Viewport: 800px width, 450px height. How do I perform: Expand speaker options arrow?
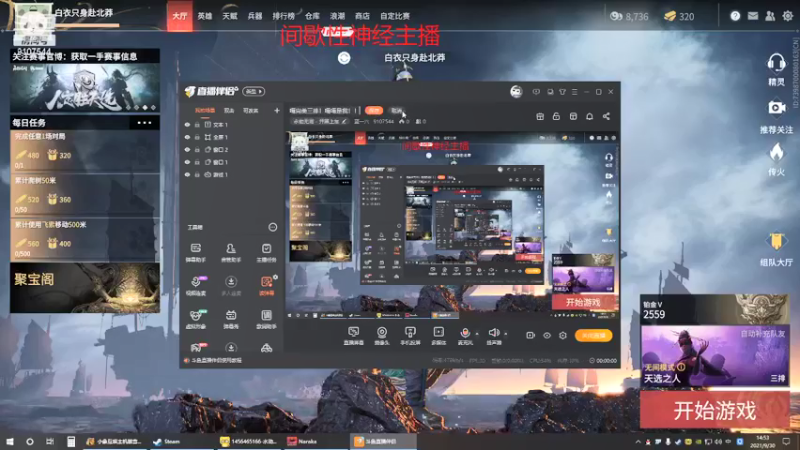pyautogui.click(x=506, y=334)
